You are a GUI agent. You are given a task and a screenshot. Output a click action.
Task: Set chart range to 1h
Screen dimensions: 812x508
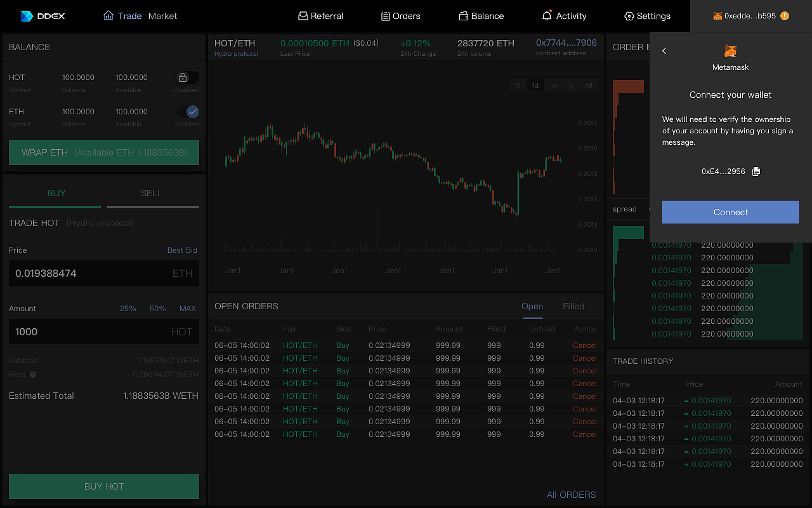point(518,86)
